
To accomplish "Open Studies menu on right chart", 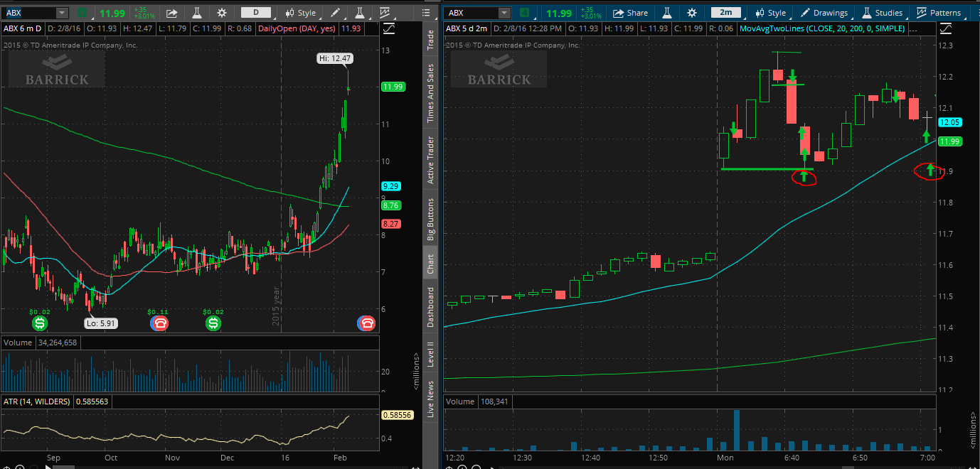I will pos(881,13).
